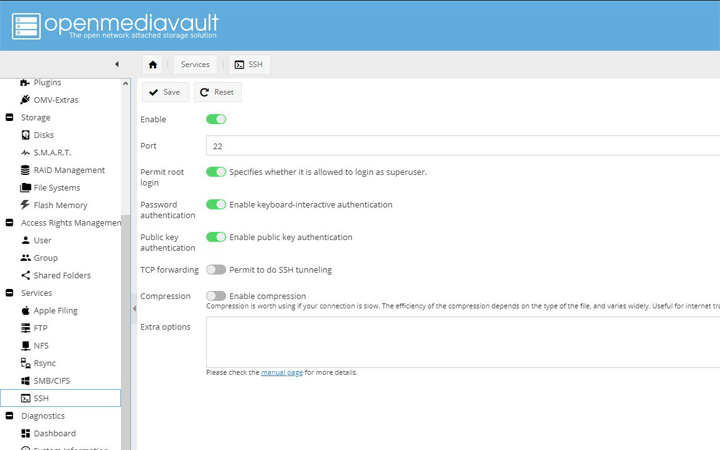Select the Group people icon

click(26, 258)
